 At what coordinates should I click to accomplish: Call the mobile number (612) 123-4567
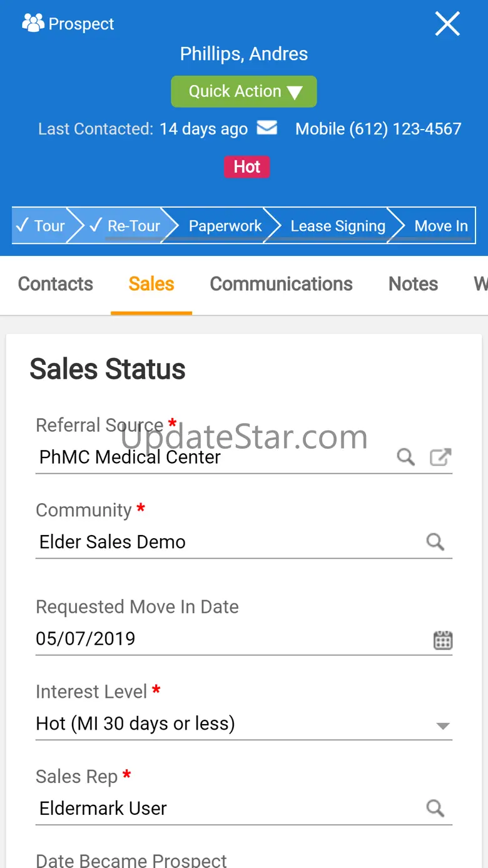(378, 129)
